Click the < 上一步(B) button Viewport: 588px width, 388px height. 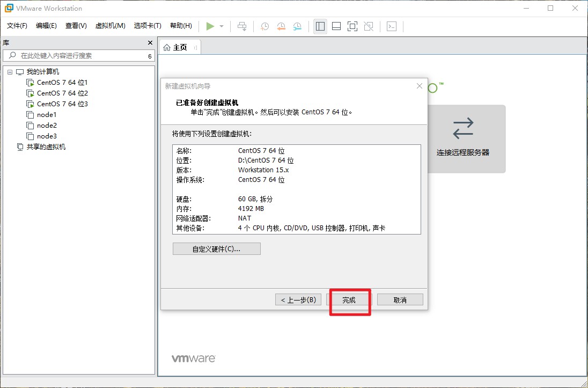(298, 300)
